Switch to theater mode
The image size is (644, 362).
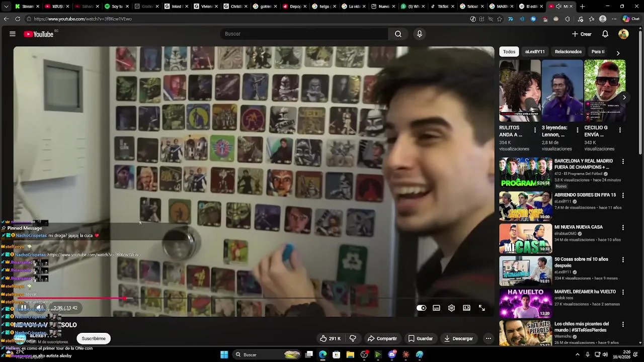click(466, 308)
